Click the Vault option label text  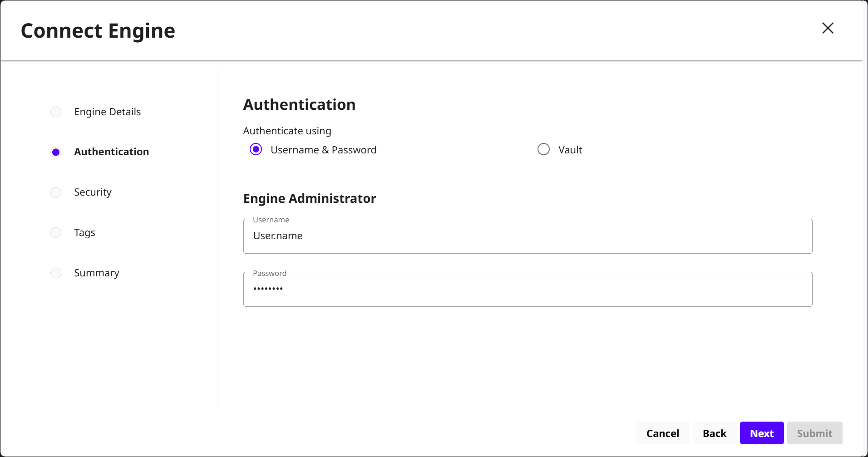[x=570, y=150]
